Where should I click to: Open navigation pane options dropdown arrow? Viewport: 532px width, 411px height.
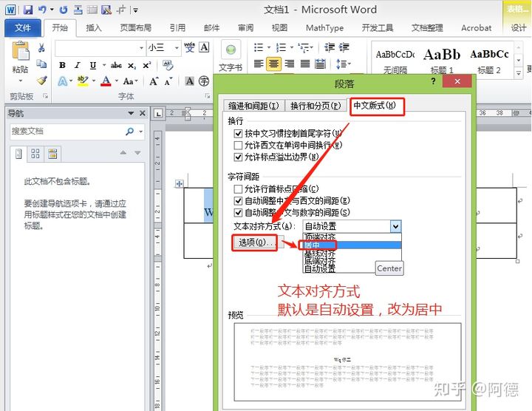click(131, 113)
